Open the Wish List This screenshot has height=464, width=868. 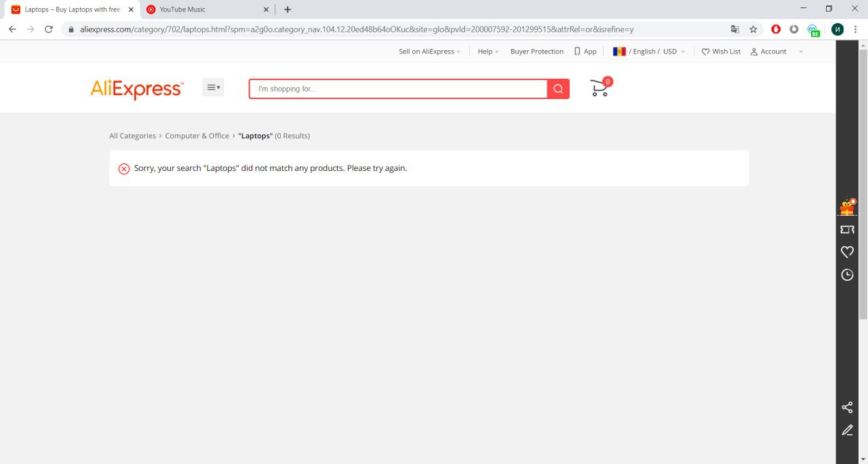pos(721,52)
